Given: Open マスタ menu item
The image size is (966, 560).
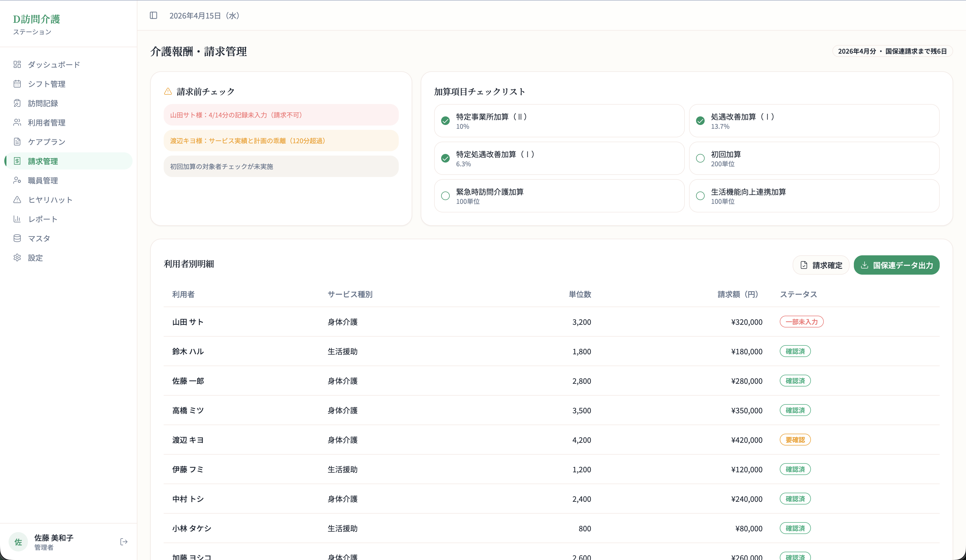Looking at the screenshot, I should pyautogui.click(x=69, y=238).
